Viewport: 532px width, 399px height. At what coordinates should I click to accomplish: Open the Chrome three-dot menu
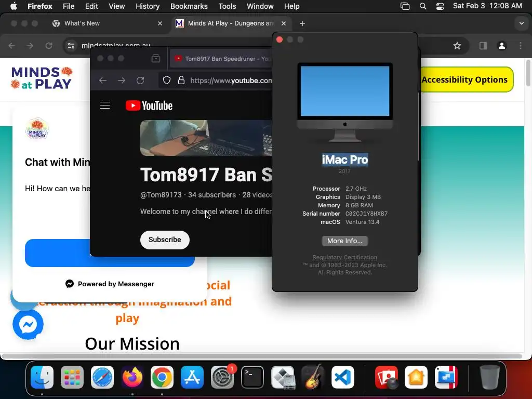pos(521,46)
